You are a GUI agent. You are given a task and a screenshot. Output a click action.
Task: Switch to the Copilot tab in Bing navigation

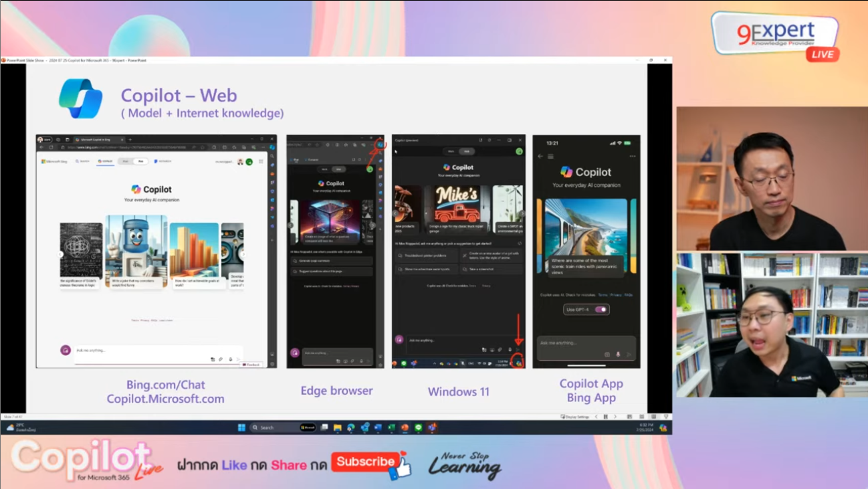click(x=105, y=161)
